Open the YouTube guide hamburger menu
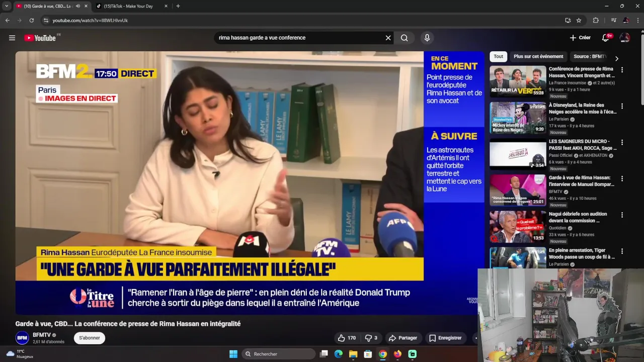 pos(12,38)
